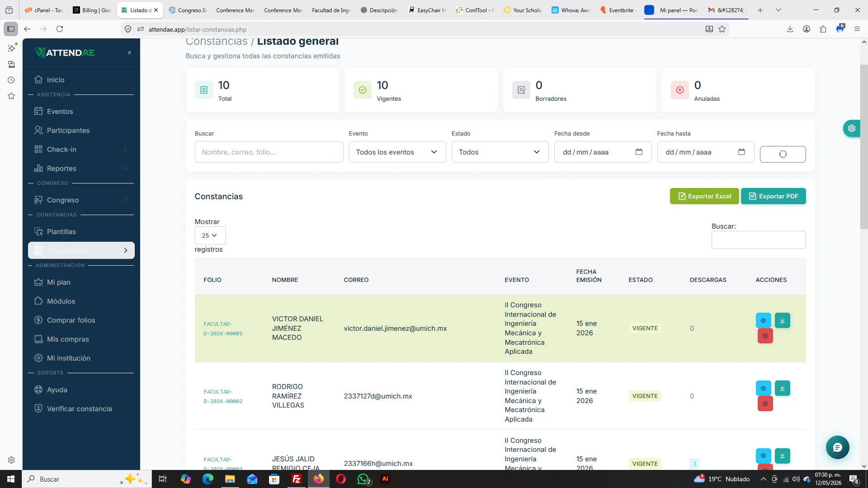Screen dimensions: 868x488
Task: View constancia of Rodrigo Ramírez Villegas
Action: (763, 388)
